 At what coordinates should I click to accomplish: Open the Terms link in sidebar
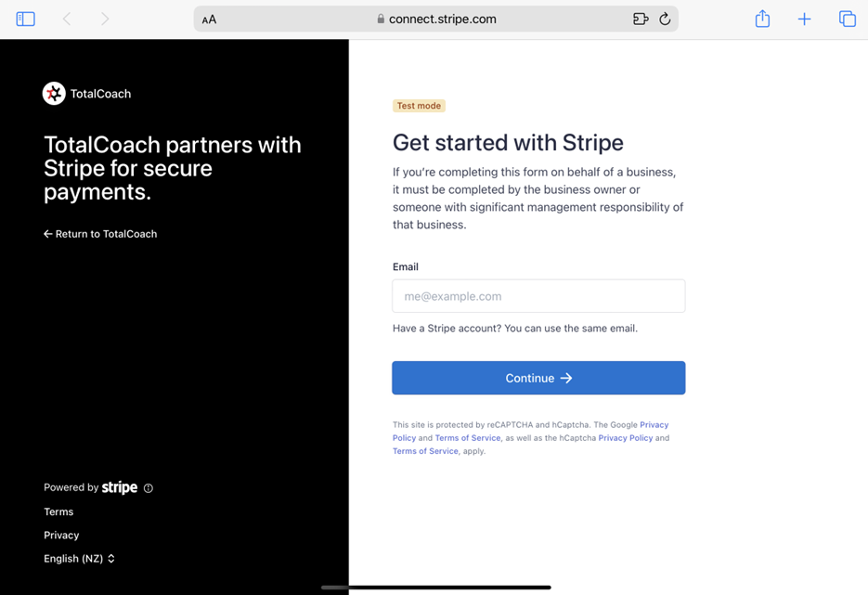click(x=58, y=512)
